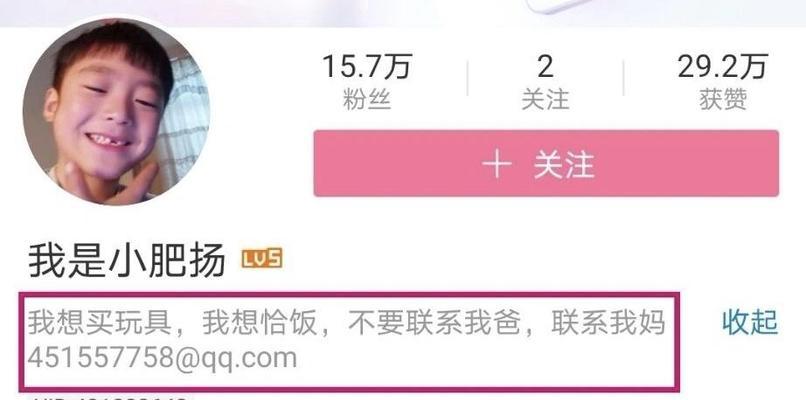View the 15.7万 fans count

click(367, 67)
